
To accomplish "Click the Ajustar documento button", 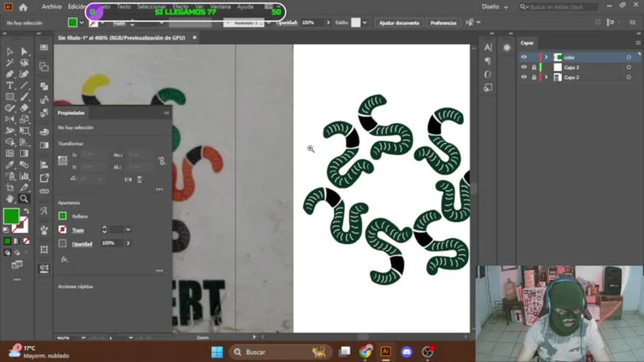I will [399, 23].
